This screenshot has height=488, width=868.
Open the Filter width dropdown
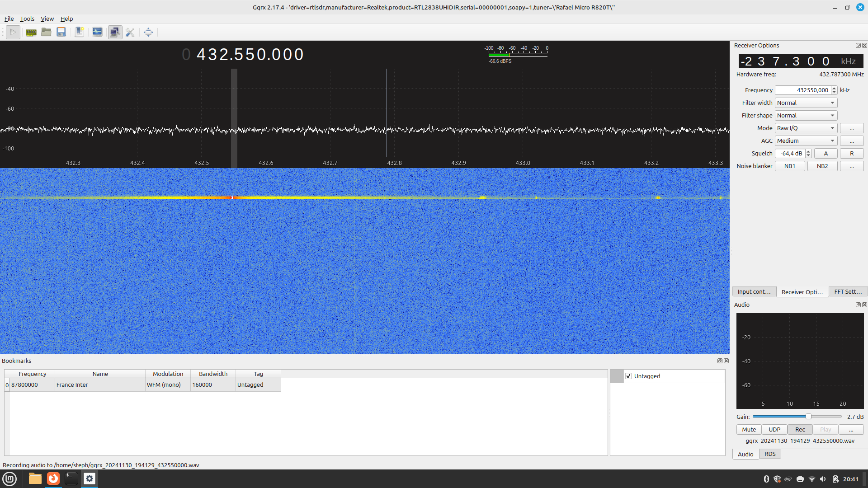pyautogui.click(x=805, y=103)
